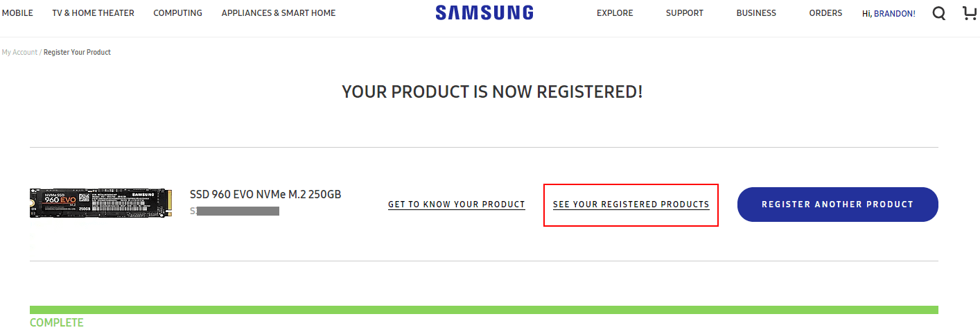Click the Samsung logo

point(484,12)
